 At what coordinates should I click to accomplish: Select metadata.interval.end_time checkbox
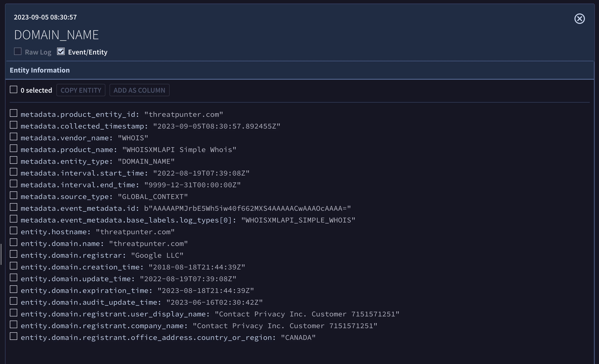(13, 184)
